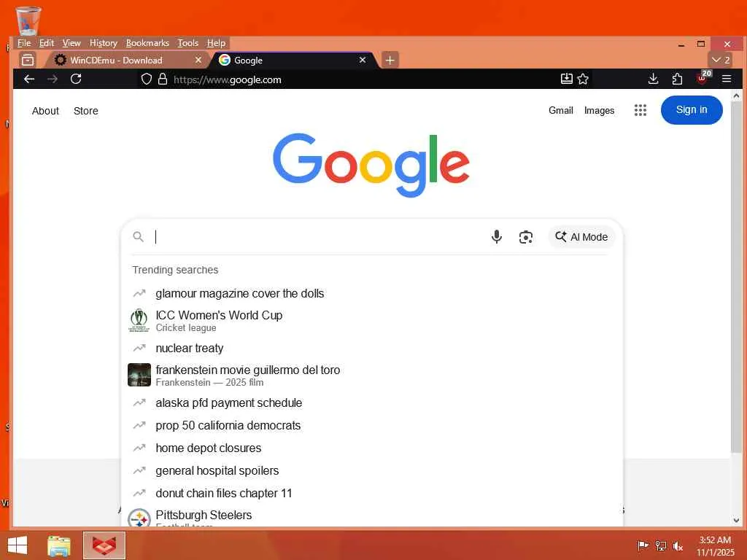
Task: Select "frankenstein movie guillermo del toro" suggestion
Action: tap(371, 376)
